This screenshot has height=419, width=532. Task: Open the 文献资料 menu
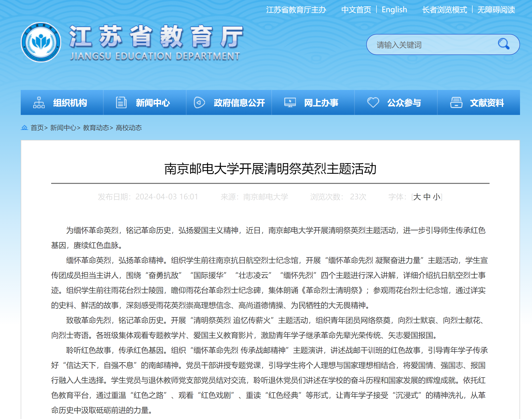click(487, 103)
